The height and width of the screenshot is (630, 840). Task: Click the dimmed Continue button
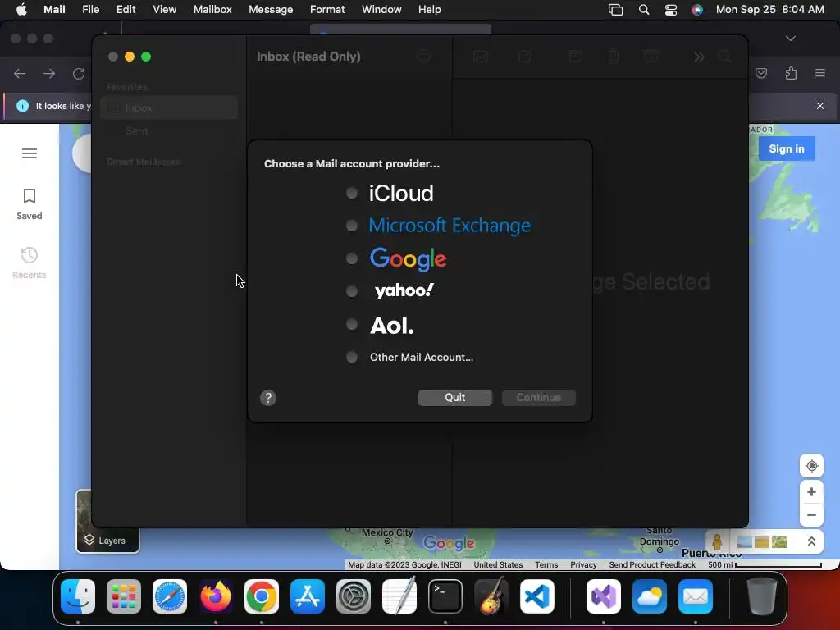click(538, 398)
